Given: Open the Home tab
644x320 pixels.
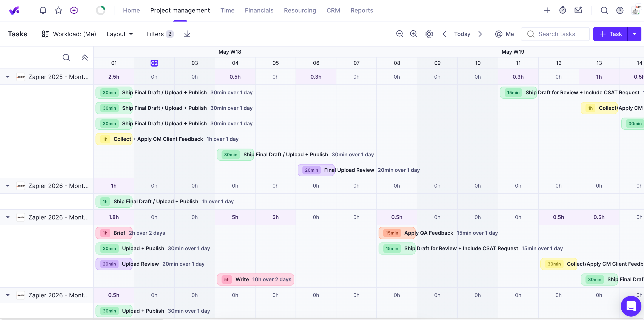Looking at the screenshot, I should [131, 10].
